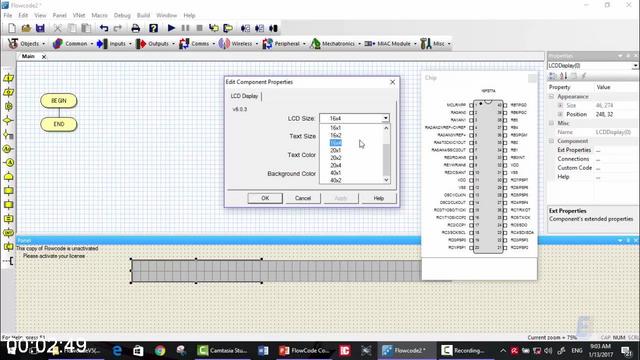Open the File menu

(8, 15)
